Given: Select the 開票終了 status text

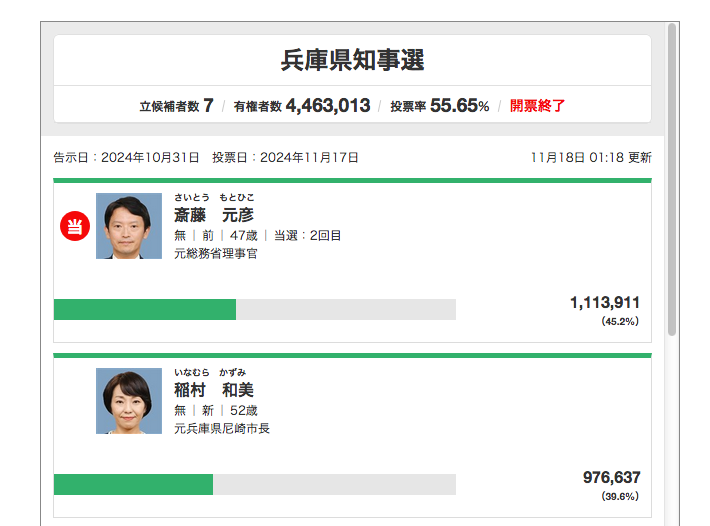Looking at the screenshot, I should 537,106.
